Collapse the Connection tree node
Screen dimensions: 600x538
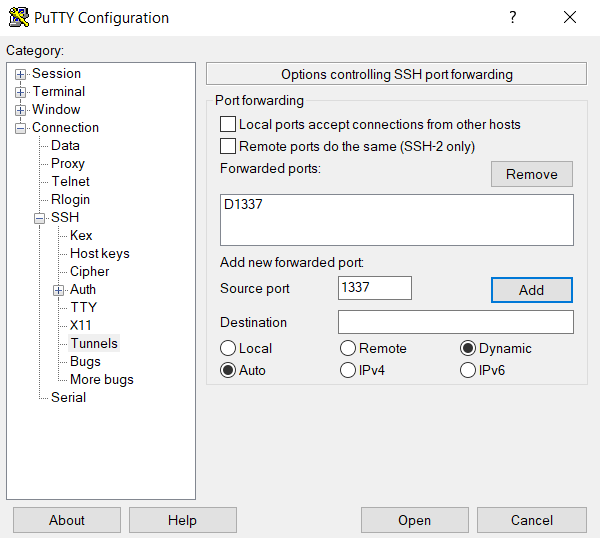click(x=21, y=128)
